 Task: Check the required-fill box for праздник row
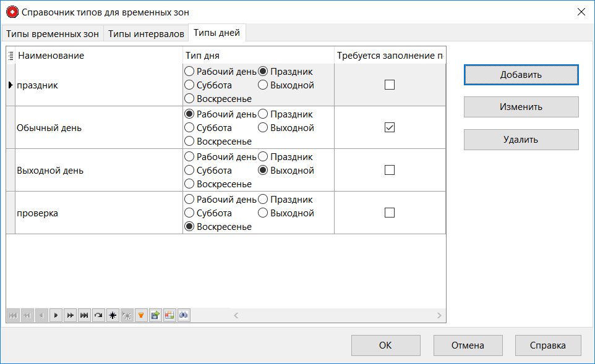click(389, 85)
